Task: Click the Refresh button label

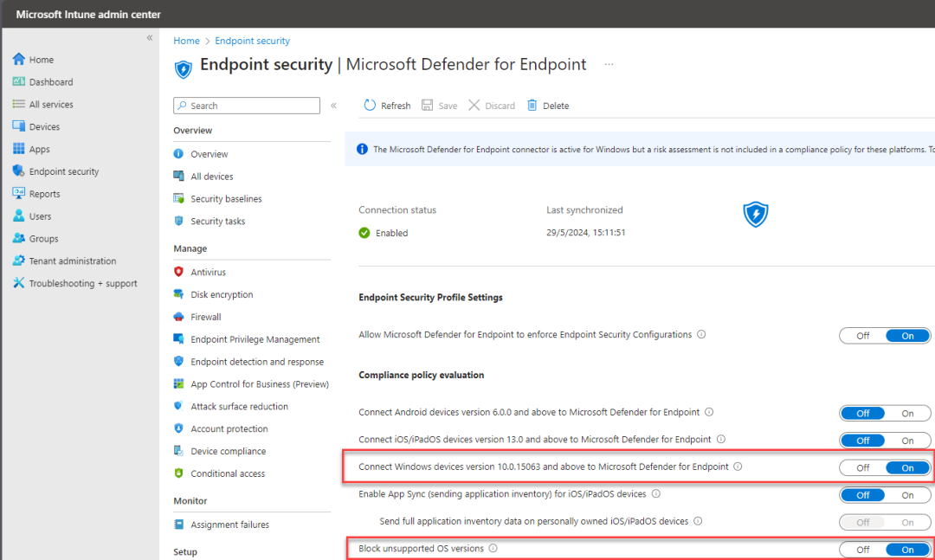Action: (396, 106)
